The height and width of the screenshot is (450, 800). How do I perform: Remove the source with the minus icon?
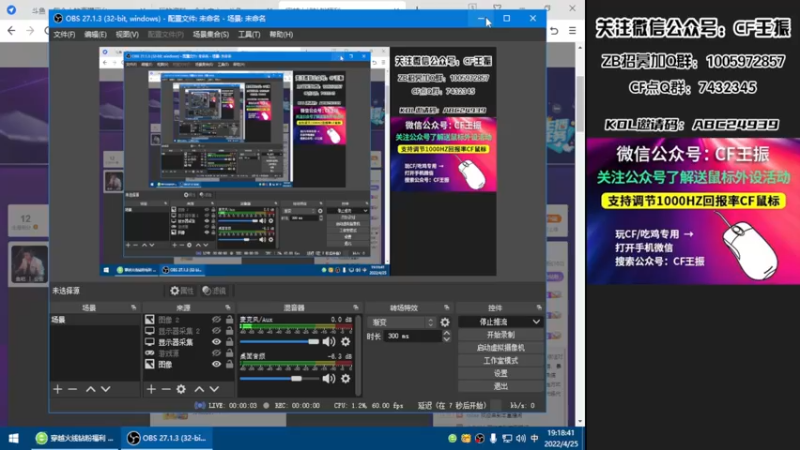coord(166,389)
